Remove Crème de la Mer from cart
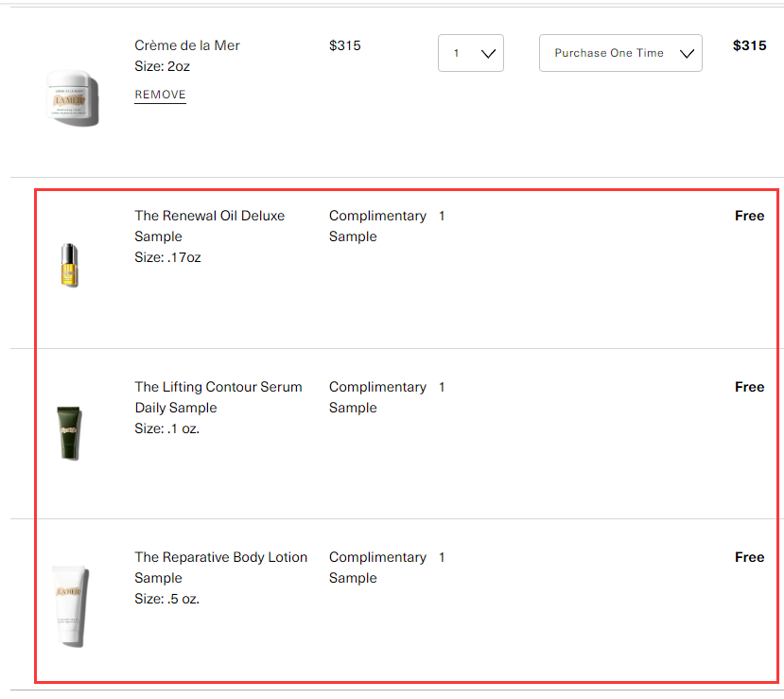This screenshot has width=784, height=699. [160, 95]
